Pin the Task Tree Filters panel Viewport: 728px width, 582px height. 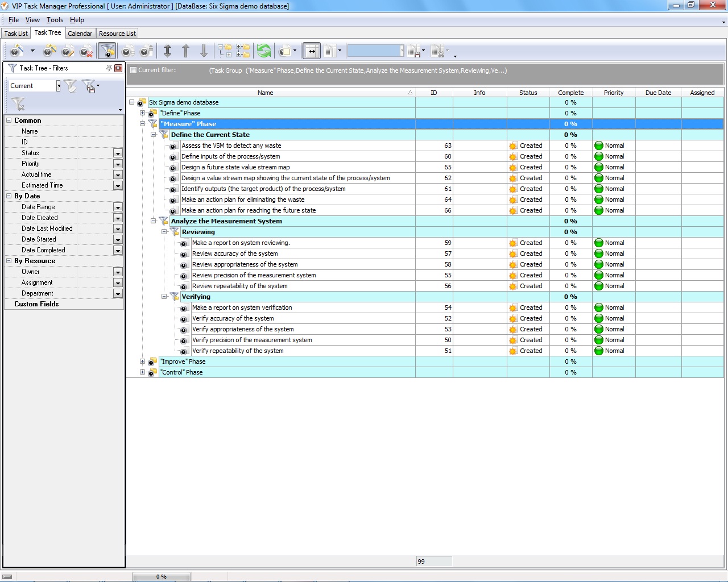(x=109, y=68)
